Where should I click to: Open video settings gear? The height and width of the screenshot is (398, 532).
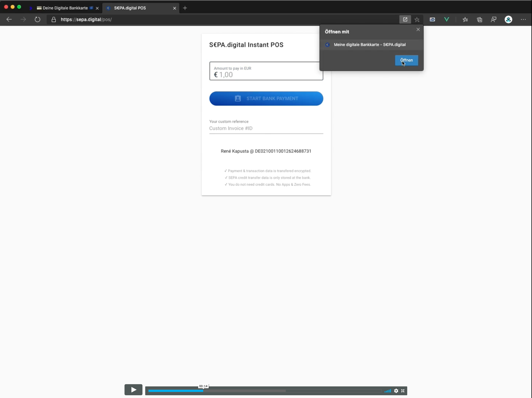(x=396, y=391)
